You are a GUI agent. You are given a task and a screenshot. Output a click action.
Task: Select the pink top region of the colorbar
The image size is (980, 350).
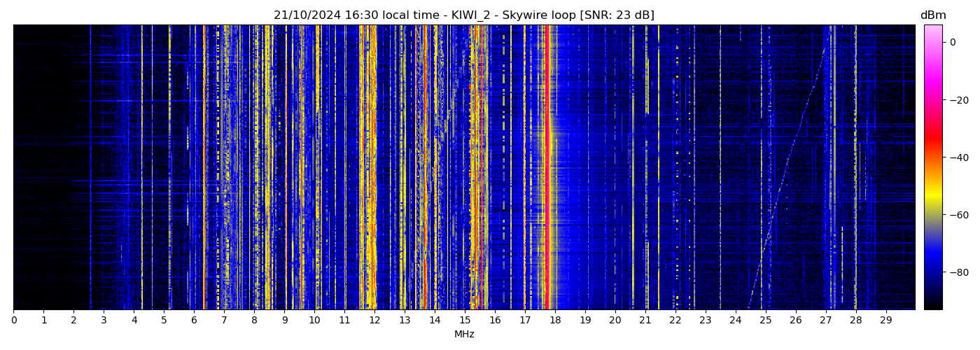932,35
